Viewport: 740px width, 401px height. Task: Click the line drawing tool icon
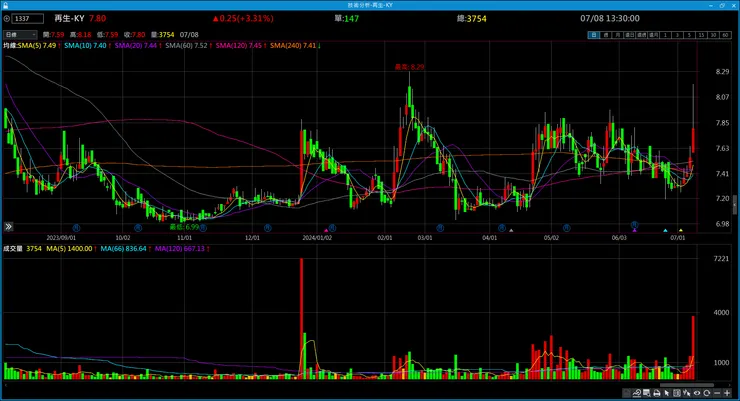637,393
